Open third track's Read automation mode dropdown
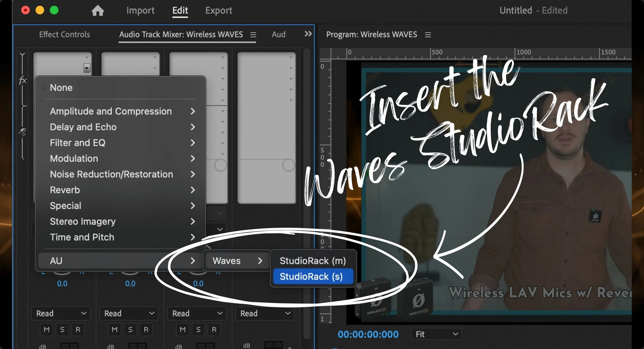This screenshot has height=349, width=644. [197, 313]
